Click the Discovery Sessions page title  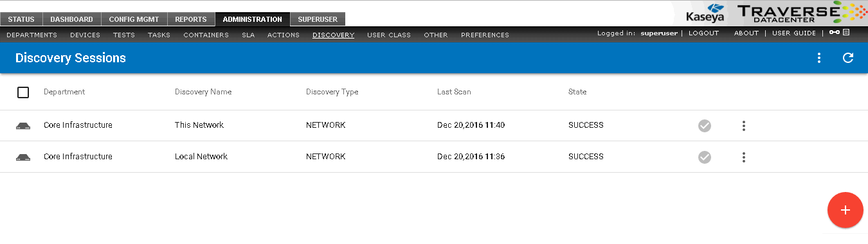tap(71, 58)
